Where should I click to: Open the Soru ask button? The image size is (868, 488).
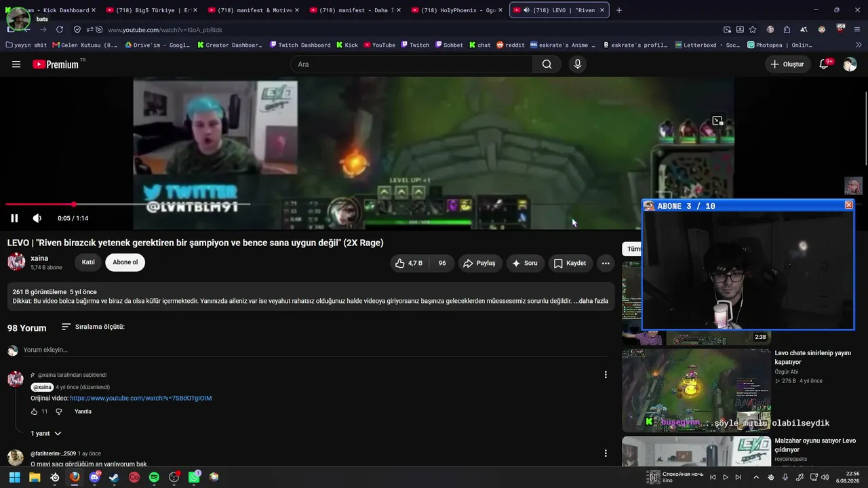click(x=525, y=263)
